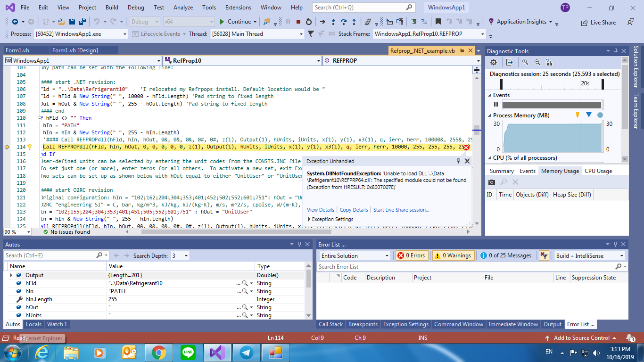Click the Open File folder icon
The width and height of the screenshot is (644, 362).
pyautogui.click(x=61, y=22)
